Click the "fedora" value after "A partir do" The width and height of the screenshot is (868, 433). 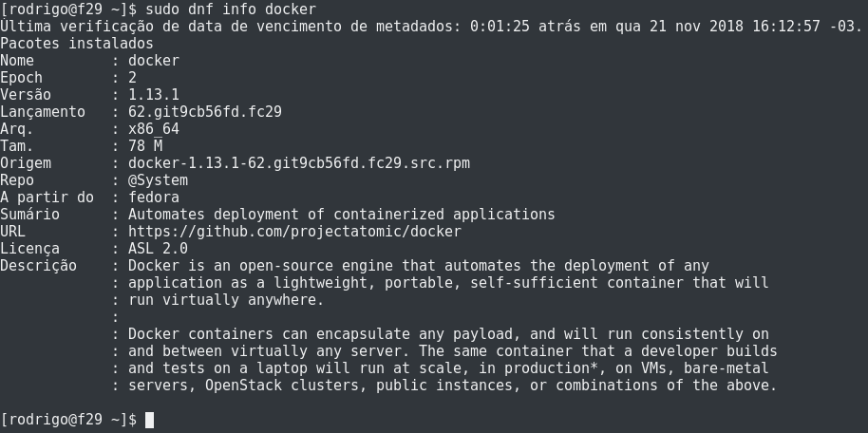154,198
